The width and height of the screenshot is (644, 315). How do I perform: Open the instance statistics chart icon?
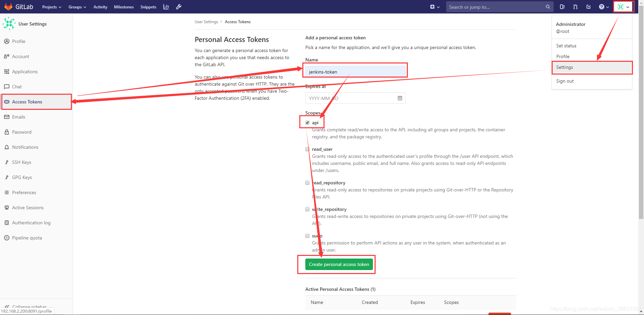[x=166, y=7]
